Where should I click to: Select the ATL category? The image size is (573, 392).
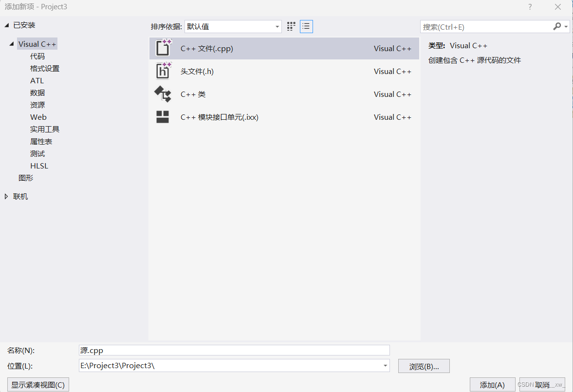tap(37, 80)
